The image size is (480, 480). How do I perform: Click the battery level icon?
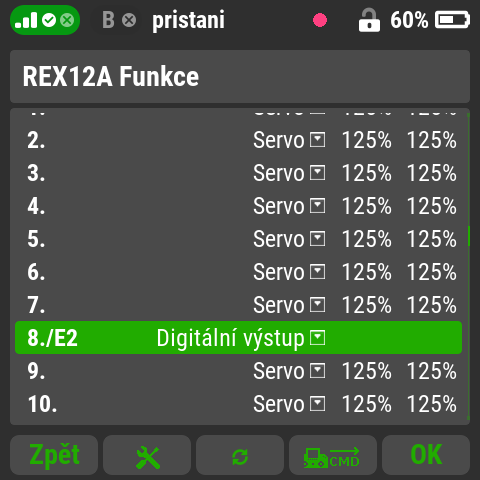(452, 20)
